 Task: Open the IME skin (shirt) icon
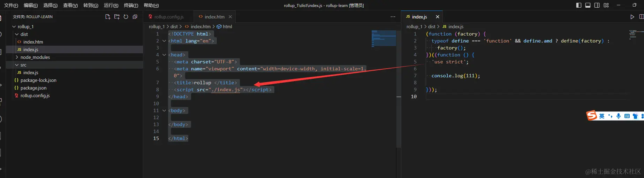(x=635, y=116)
